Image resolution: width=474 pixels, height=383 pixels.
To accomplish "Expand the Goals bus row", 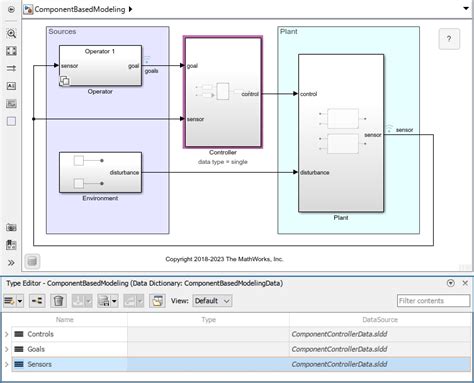I will (x=6, y=349).
